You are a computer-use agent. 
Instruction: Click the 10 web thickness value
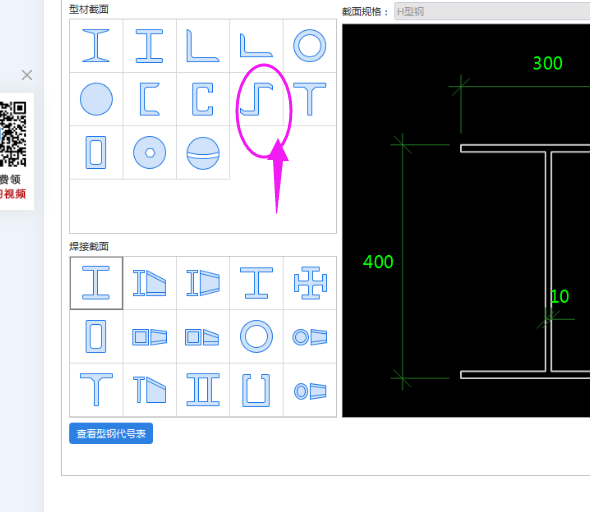point(560,296)
